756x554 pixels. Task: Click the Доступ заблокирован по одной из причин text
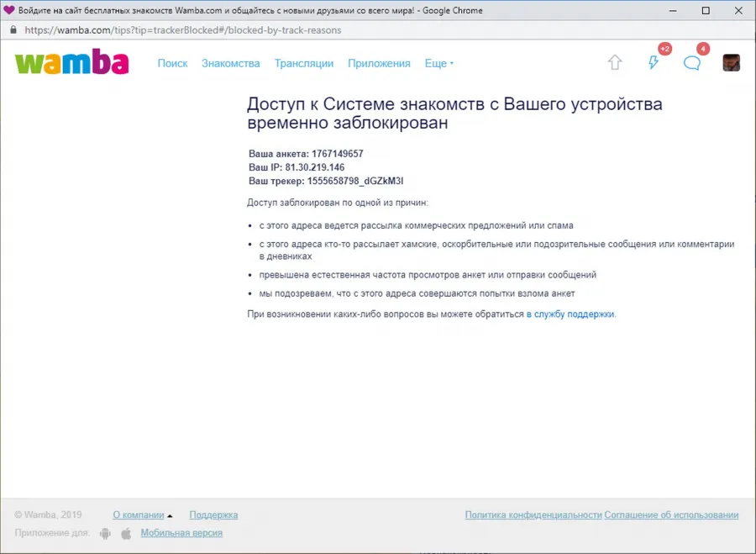(x=338, y=203)
